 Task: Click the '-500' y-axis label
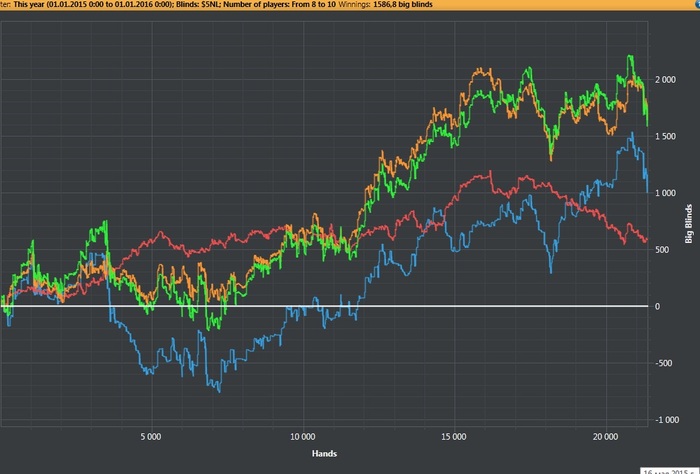pos(663,363)
